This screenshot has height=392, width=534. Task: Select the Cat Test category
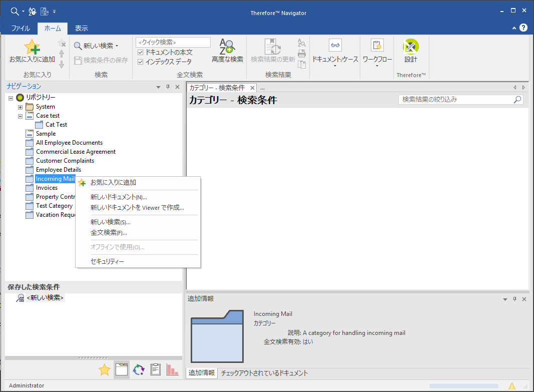[56, 125]
